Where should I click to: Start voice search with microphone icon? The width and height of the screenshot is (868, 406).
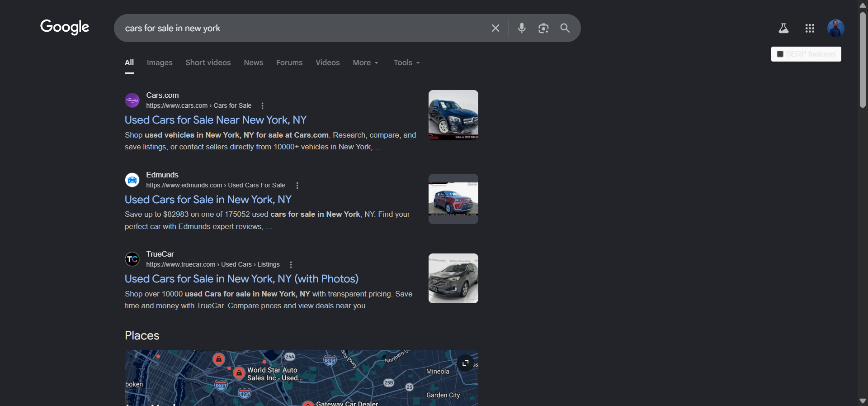pyautogui.click(x=522, y=28)
